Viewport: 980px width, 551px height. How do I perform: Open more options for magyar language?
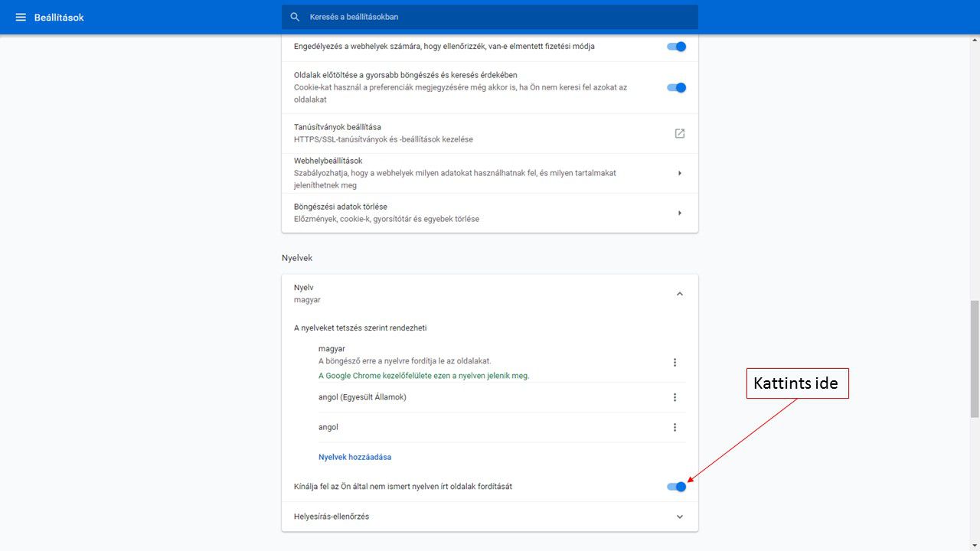tap(675, 362)
